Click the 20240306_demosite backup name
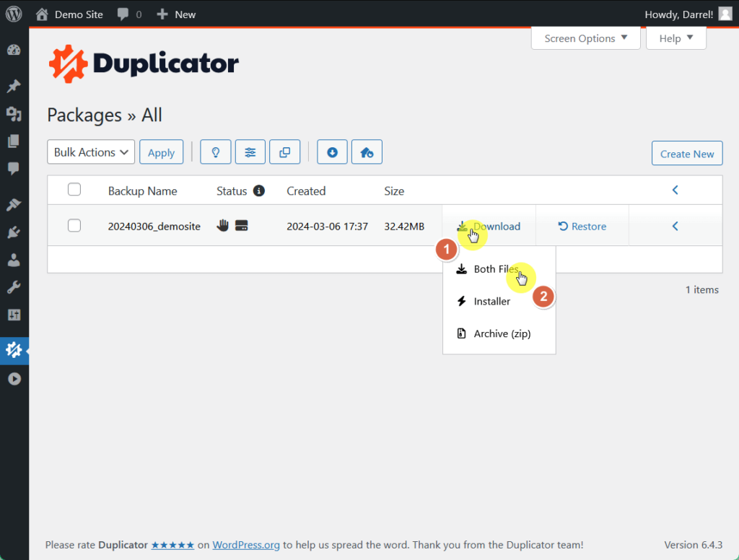739x560 pixels. 154,227
